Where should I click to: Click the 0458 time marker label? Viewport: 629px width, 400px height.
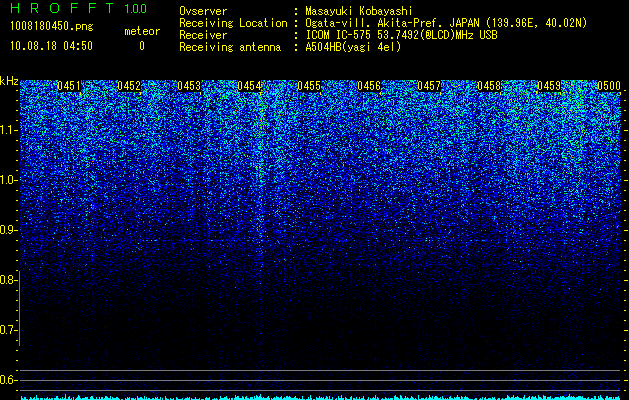point(489,86)
